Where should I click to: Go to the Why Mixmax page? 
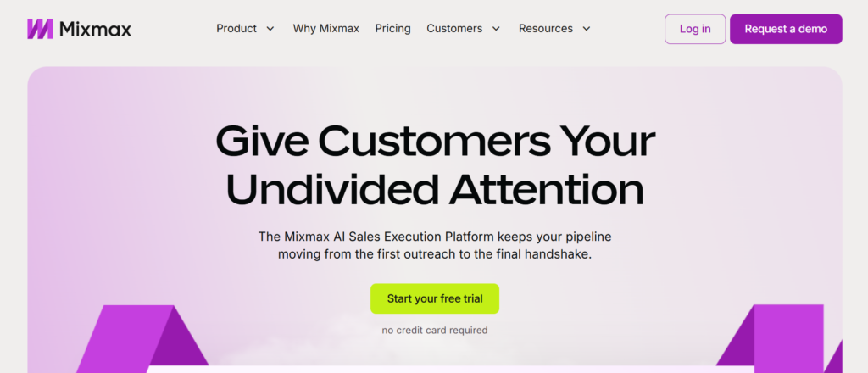click(x=326, y=28)
